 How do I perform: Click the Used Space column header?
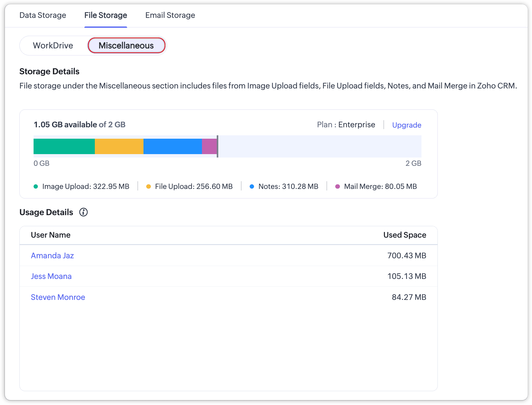[x=405, y=235]
